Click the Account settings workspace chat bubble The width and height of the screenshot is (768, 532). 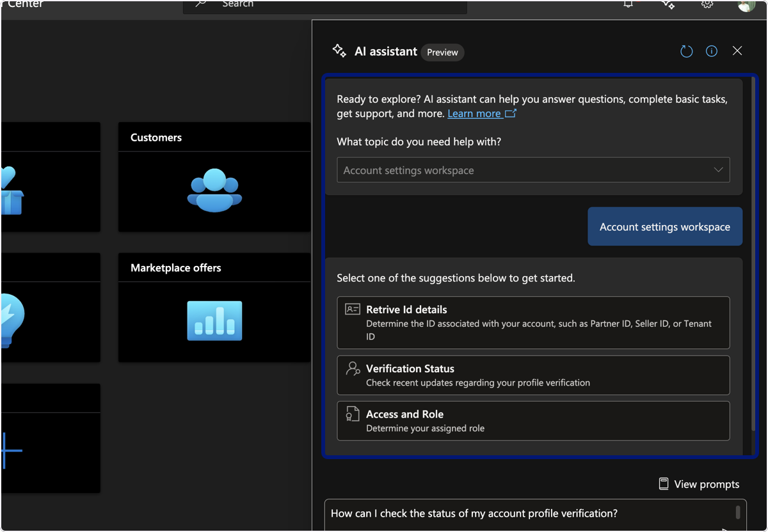click(665, 226)
